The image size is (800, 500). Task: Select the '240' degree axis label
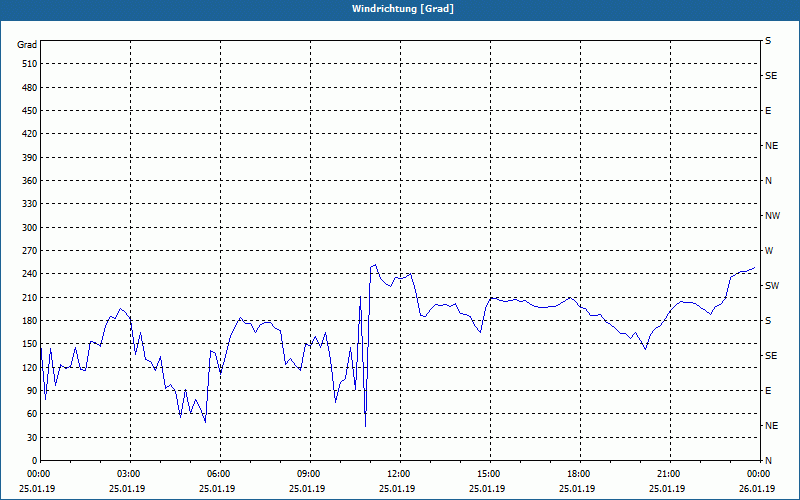tap(30, 274)
